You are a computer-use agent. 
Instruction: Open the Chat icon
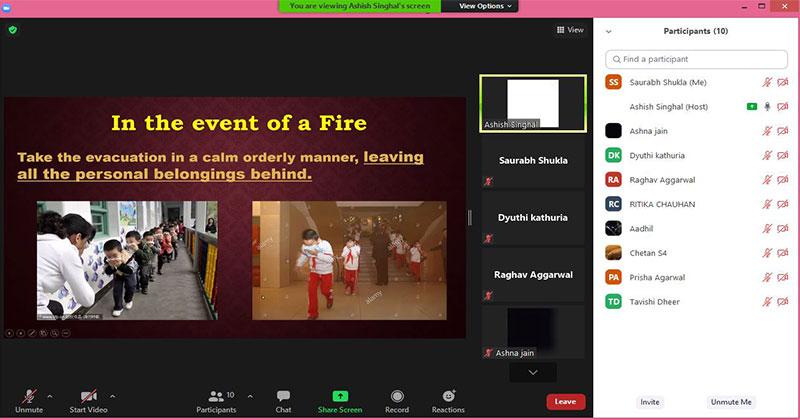coord(283,396)
